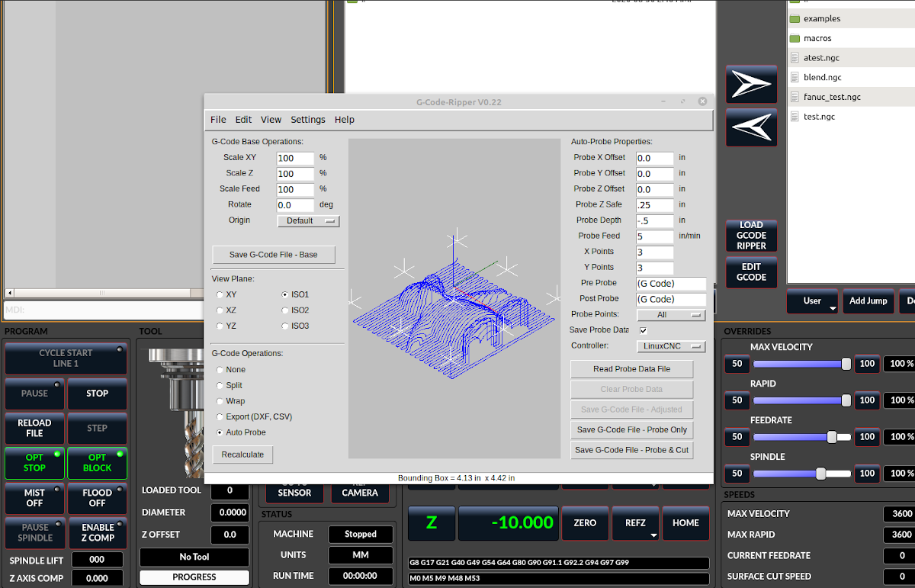
Task: Open the Origin dropdown showing Default
Action: 308,220
